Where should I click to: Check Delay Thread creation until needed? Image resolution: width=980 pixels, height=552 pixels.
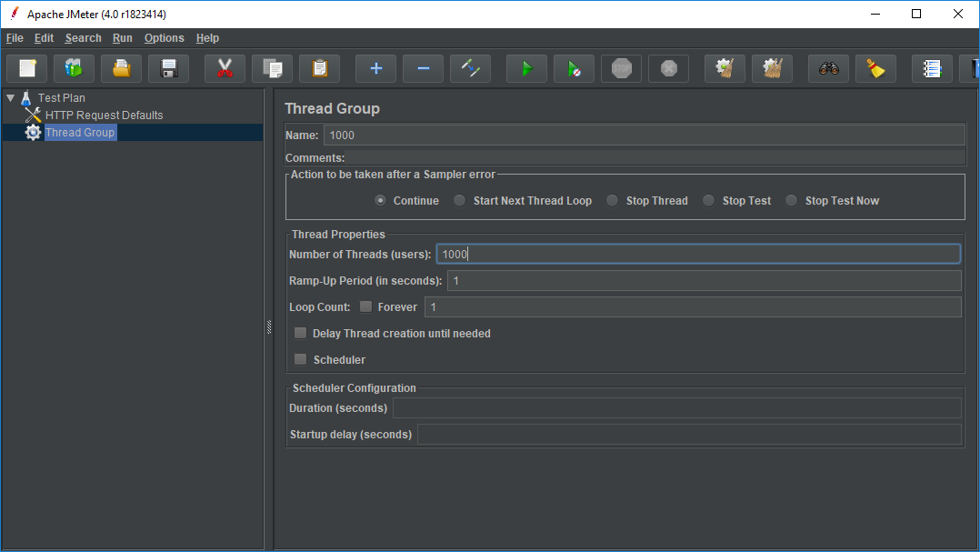click(301, 333)
